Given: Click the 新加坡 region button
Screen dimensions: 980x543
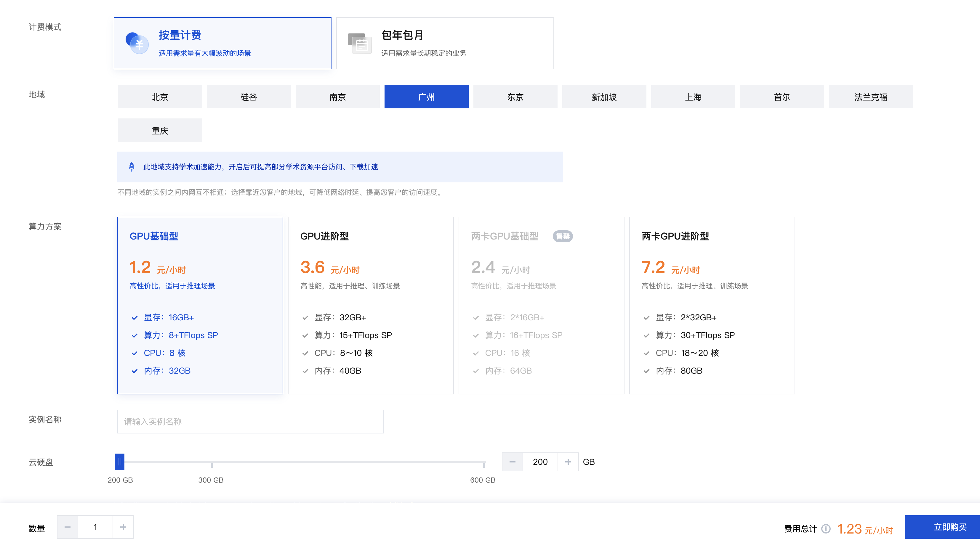Looking at the screenshot, I should [604, 97].
